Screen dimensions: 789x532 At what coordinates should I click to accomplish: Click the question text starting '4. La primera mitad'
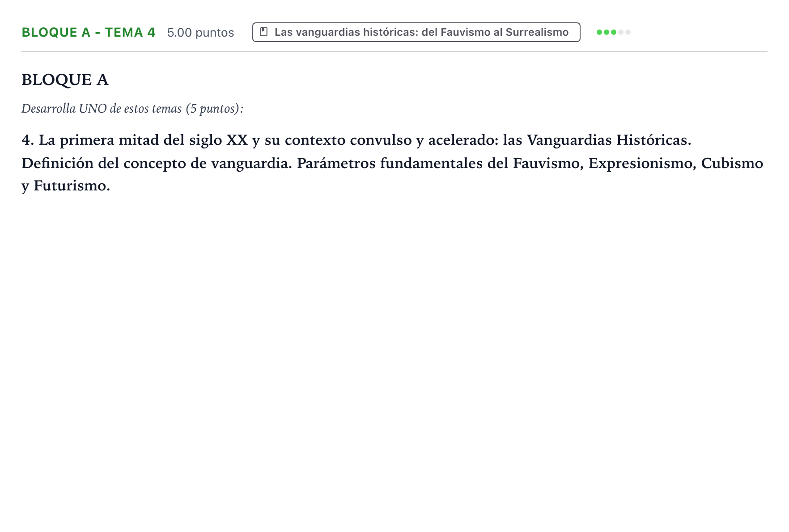tap(392, 163)
